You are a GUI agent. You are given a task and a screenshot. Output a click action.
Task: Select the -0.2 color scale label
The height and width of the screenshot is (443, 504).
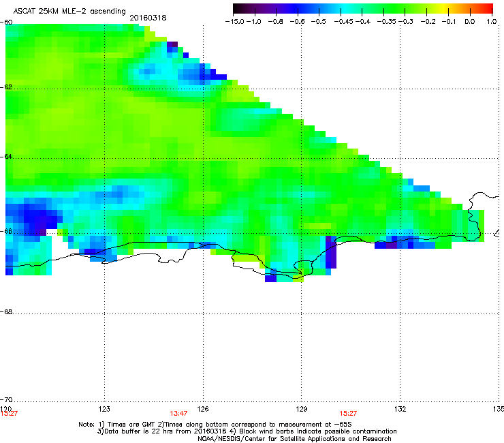428,22
